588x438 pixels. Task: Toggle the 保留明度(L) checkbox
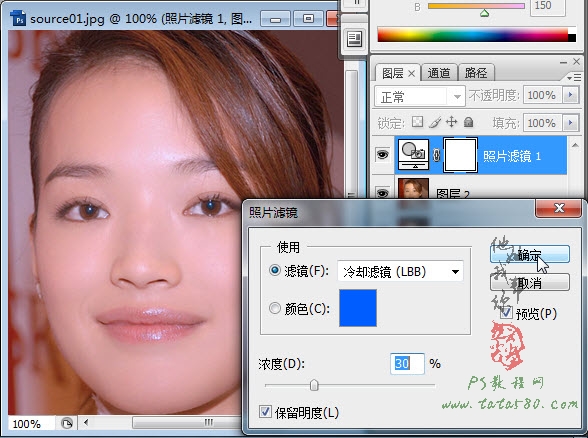[x=265, y=412]
